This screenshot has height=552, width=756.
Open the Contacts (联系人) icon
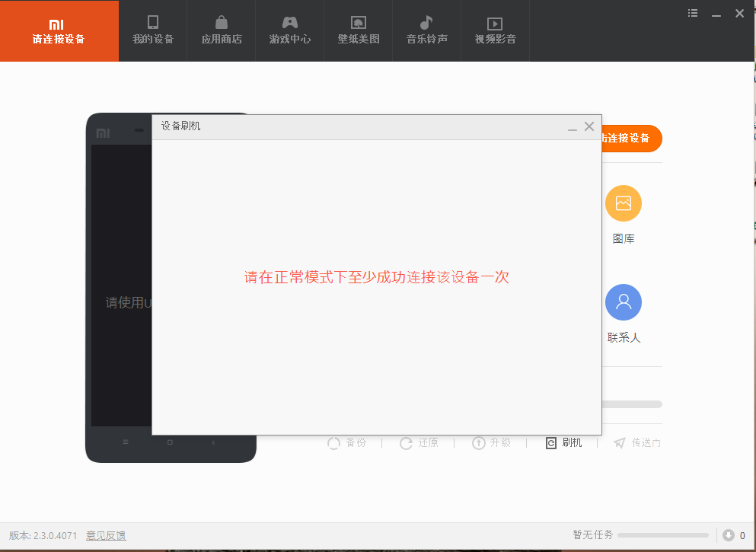pos(623,302)
